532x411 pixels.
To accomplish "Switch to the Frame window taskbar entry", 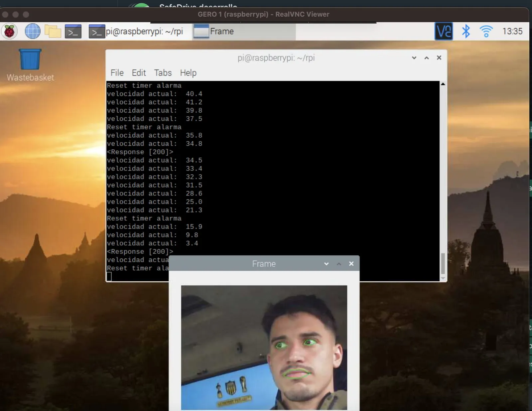I will (244, 32).
